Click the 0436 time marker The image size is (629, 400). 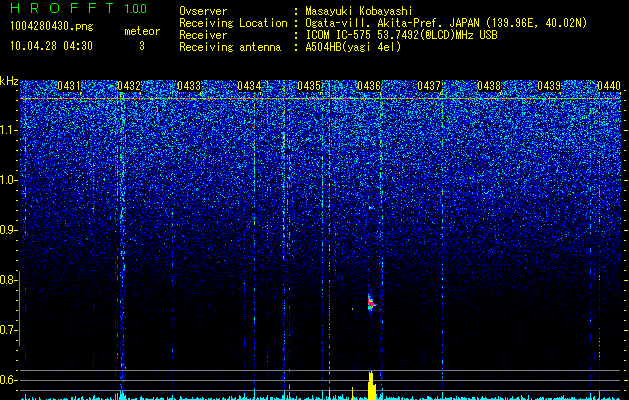click(x=369, y=86)
